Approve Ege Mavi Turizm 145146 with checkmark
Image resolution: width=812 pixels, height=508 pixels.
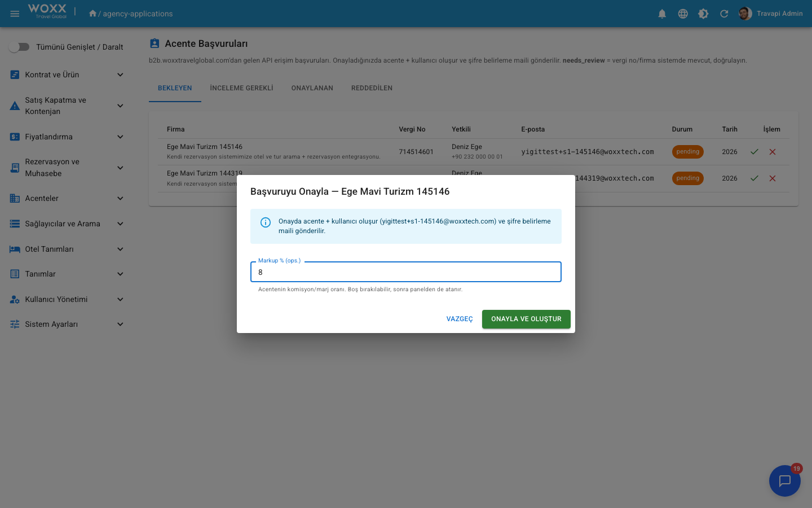[754, 152]
